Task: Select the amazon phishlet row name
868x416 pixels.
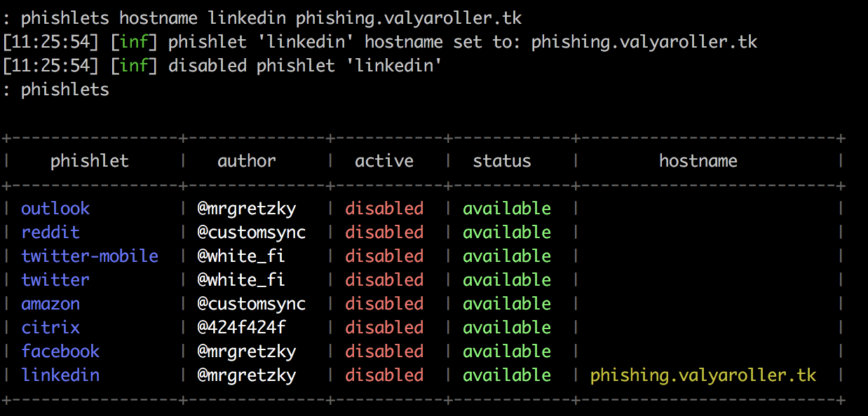Action: click(50, 304)
